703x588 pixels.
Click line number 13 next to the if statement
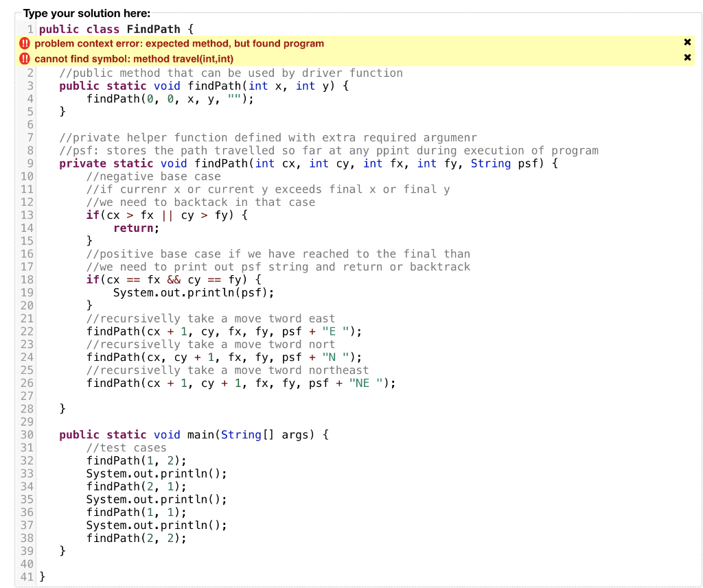(27, 215)
